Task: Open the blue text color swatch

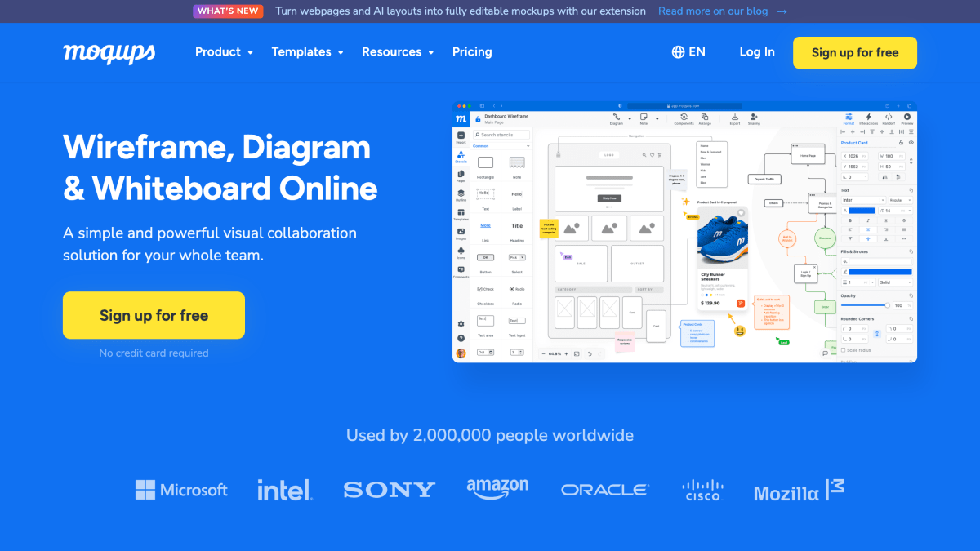Action: (862, 211)
